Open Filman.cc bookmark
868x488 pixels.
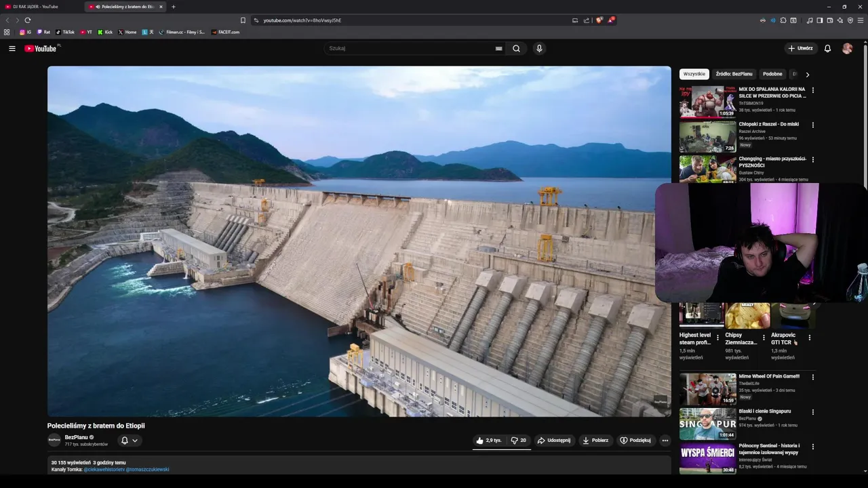pyautogui.click(x=182, y=32)
